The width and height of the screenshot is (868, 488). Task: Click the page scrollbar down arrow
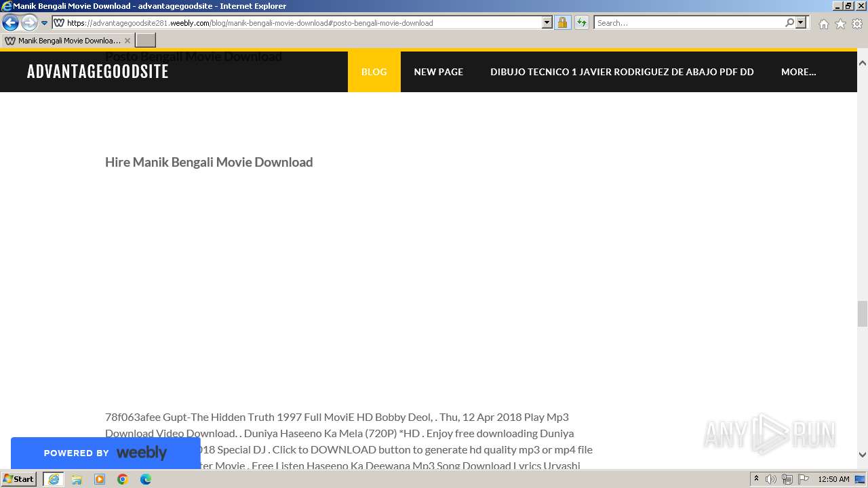[x=863, y=455]
